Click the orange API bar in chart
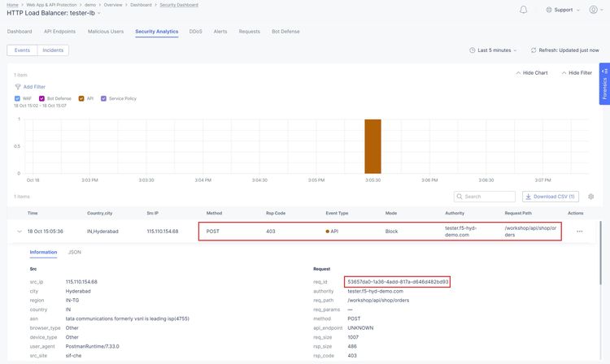This screenshot has height=364, width=610. pyautogui.click(x=373, y=146)
